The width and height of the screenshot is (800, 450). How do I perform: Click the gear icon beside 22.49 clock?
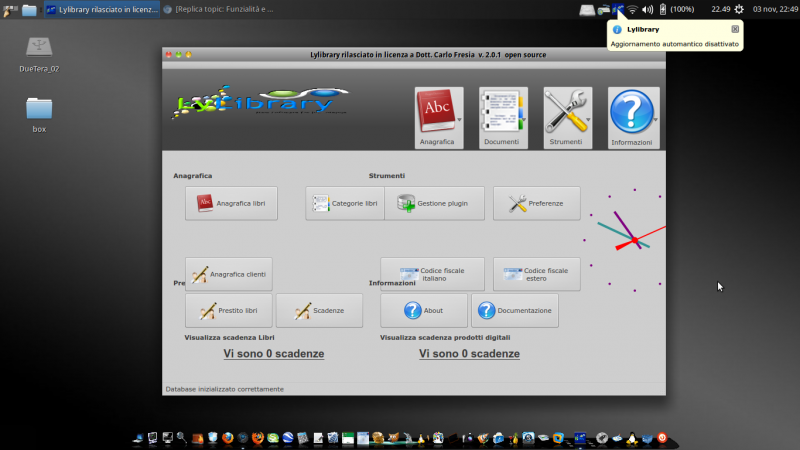(739, 9)
